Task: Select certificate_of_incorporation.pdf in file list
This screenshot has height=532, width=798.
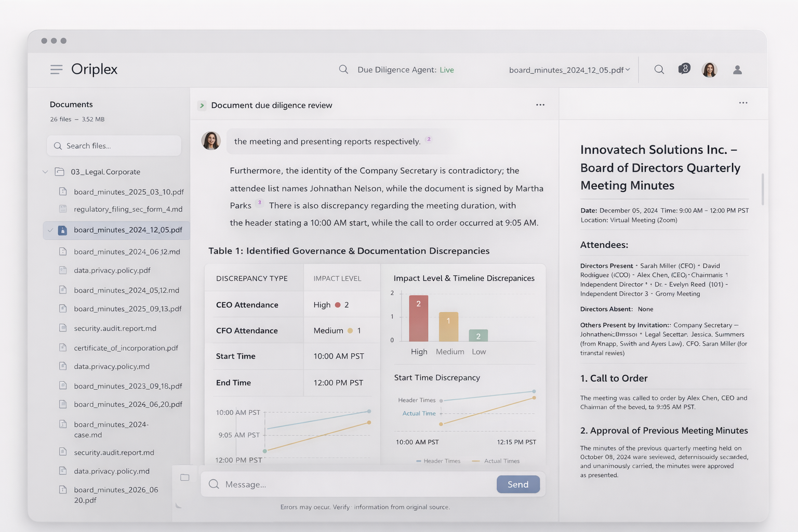Action: coord(126,348)
